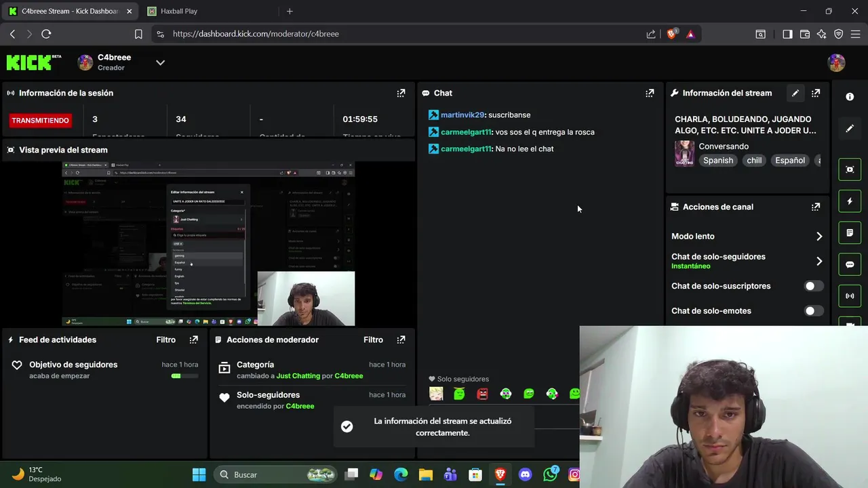Click the Brave Rewards triangle icon
This screenshot has height=488, width=868.
tap(690, 34)
